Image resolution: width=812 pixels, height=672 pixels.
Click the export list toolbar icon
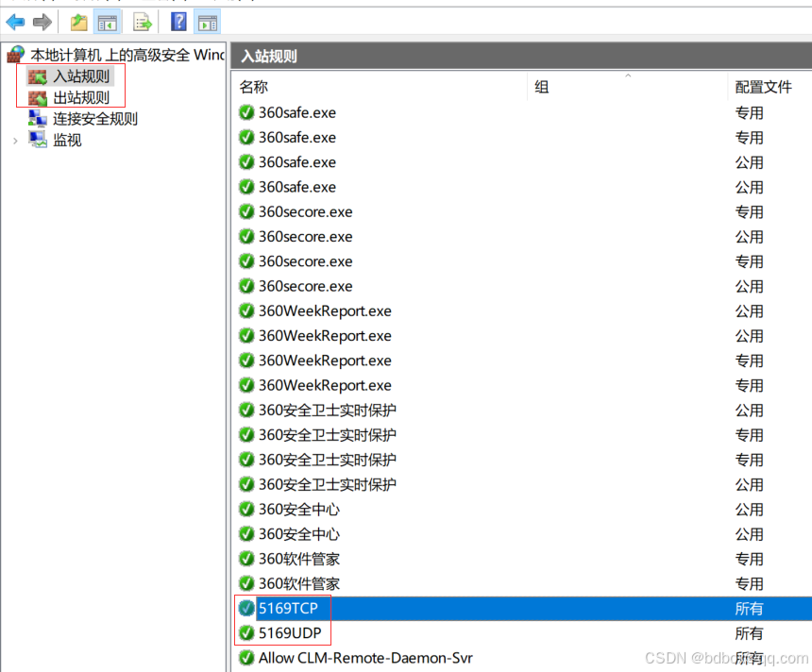(142, 23)
